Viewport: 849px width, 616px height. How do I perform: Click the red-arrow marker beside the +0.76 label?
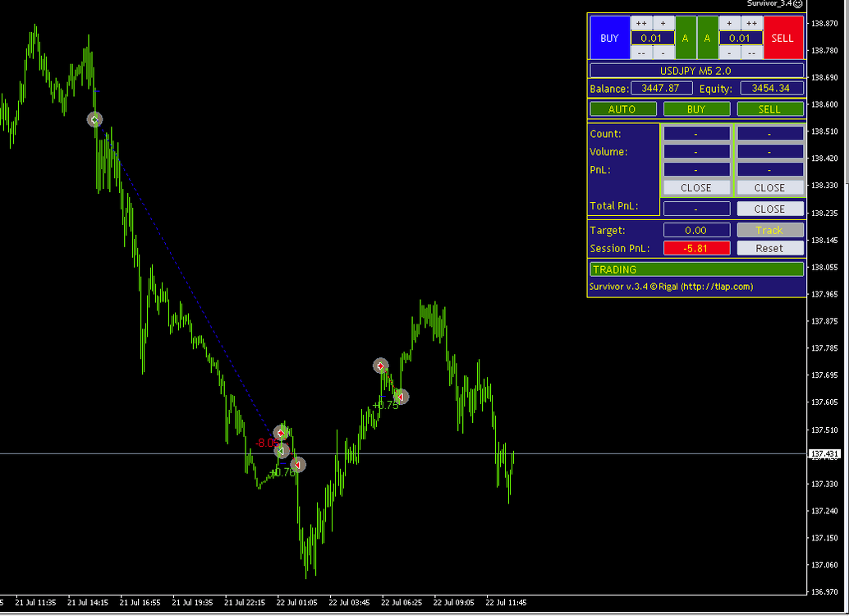pyautogui.click(x=298, y=464)
